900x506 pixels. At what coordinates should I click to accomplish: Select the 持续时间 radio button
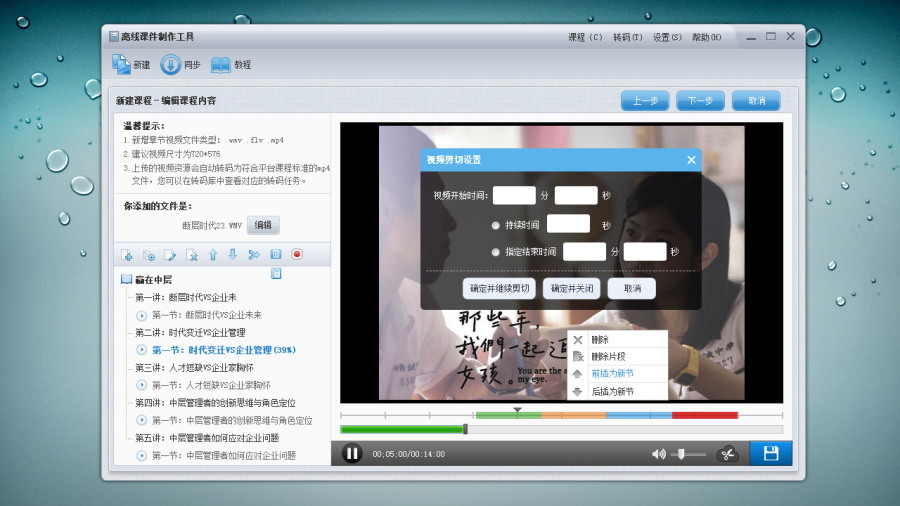[495, 225]
